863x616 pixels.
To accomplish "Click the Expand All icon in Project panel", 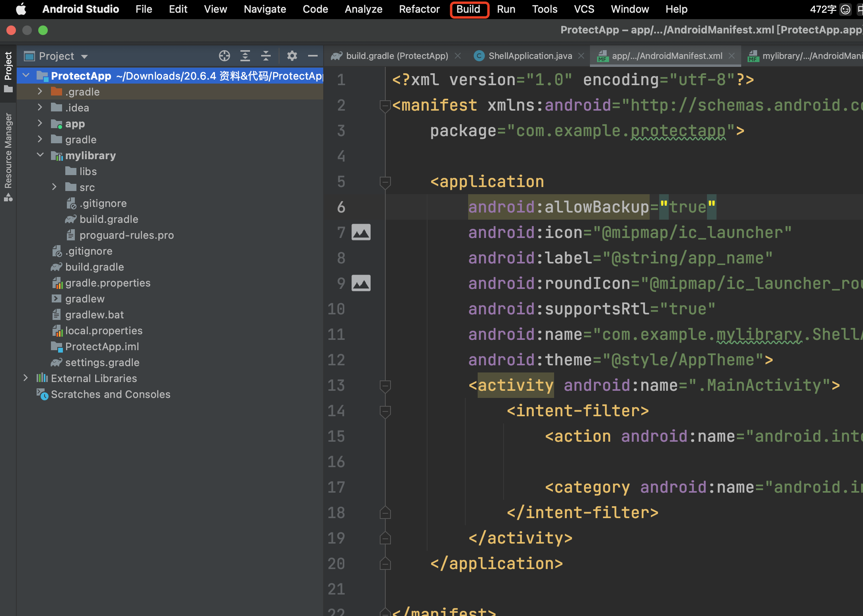I will pos(245,56).
